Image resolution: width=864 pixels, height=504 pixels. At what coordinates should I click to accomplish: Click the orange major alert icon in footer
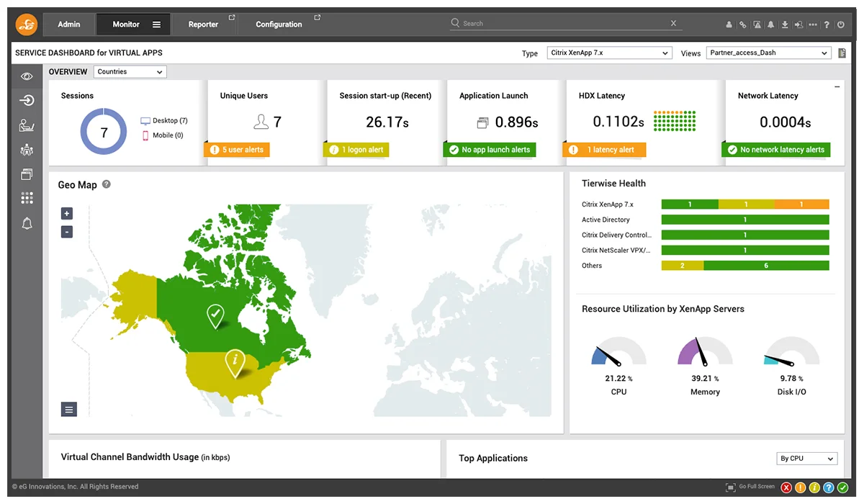click(x=801, y=488)
